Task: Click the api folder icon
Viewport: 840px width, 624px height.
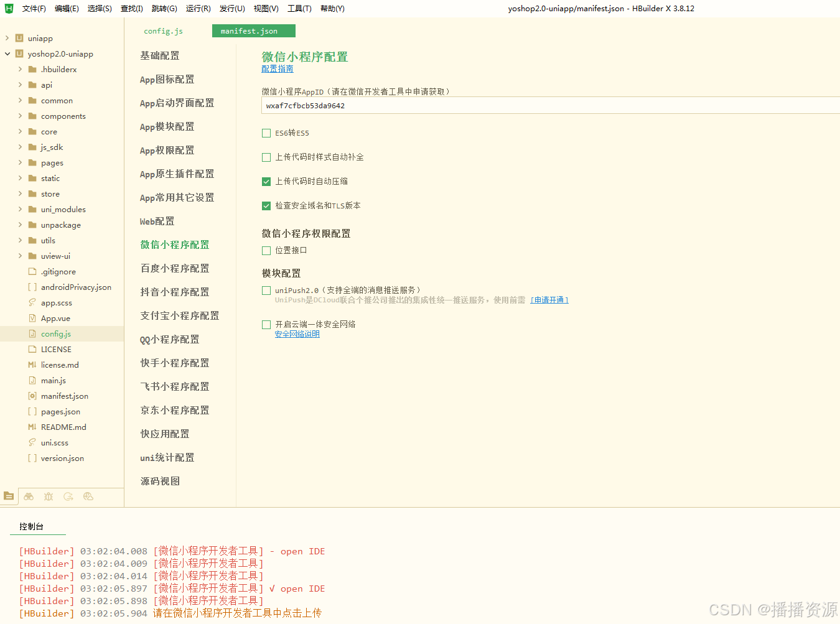Action: tap(32, 85)
